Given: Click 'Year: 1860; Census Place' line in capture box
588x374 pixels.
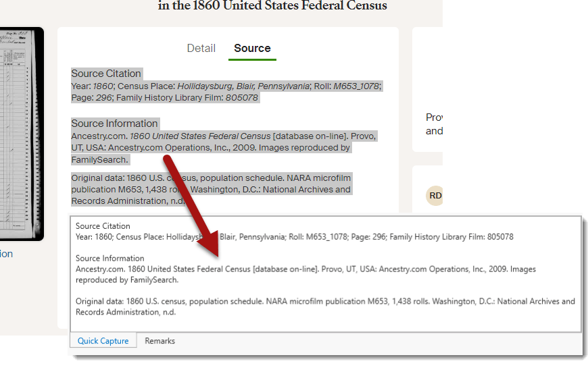Looking at the screenshot, I should click(295, 237).
